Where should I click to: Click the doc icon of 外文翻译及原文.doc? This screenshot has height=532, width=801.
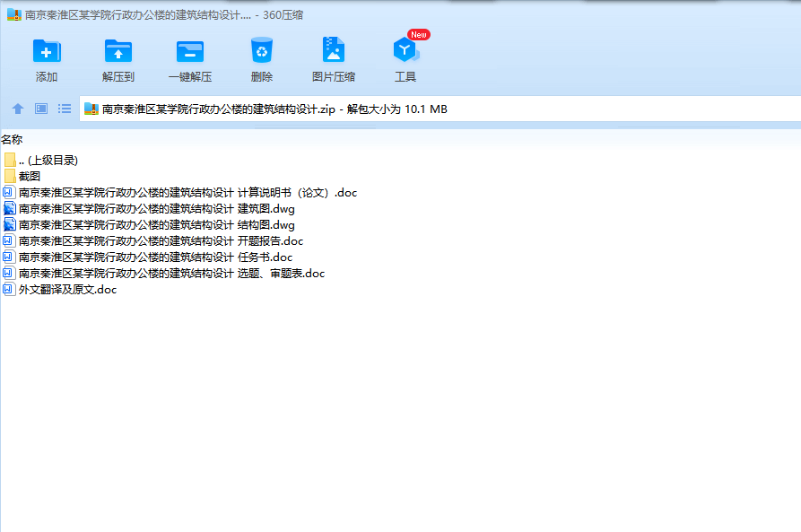click(x=9, y=290)
